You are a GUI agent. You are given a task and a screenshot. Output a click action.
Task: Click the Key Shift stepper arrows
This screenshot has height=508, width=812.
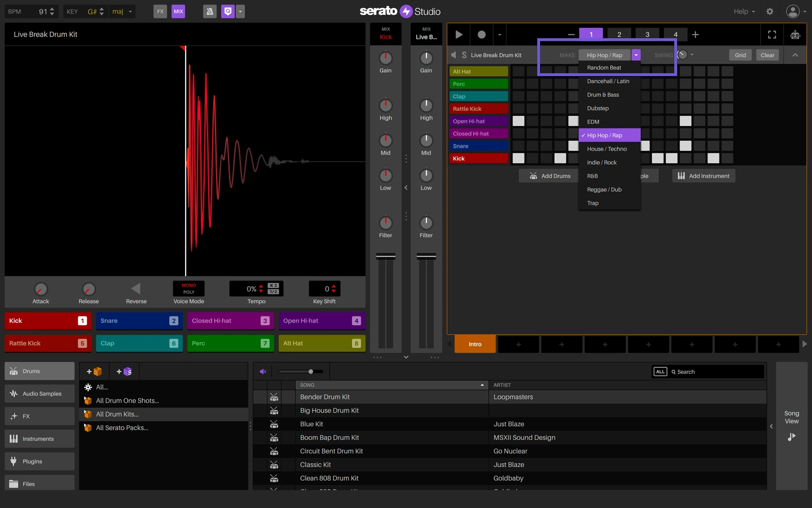tap(333, 289)
